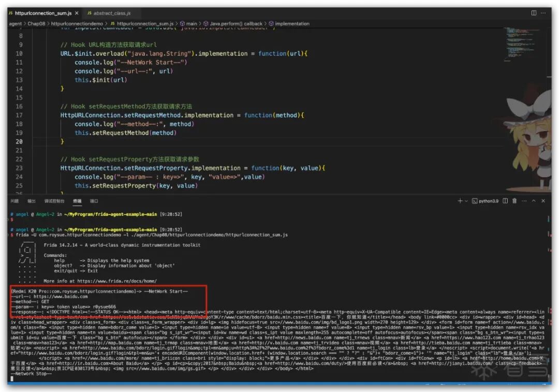The height and width of the screenshot is (392, 559).
Task: Click line number 23 in the gutter
Action: 19,168
